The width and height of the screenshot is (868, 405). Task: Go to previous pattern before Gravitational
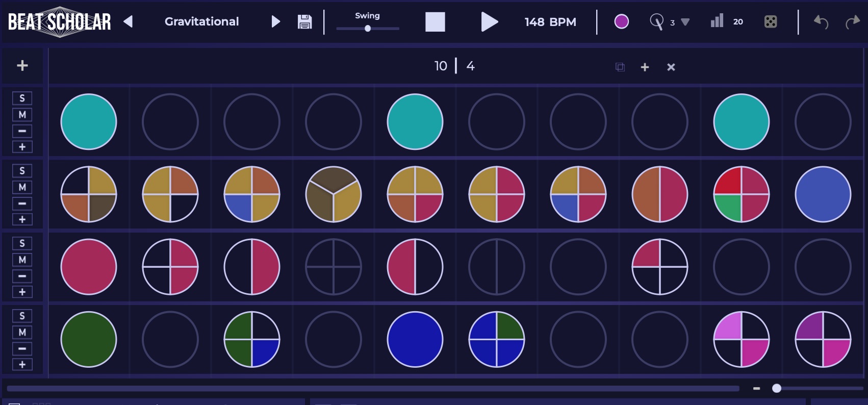click(x=129, y=21)
